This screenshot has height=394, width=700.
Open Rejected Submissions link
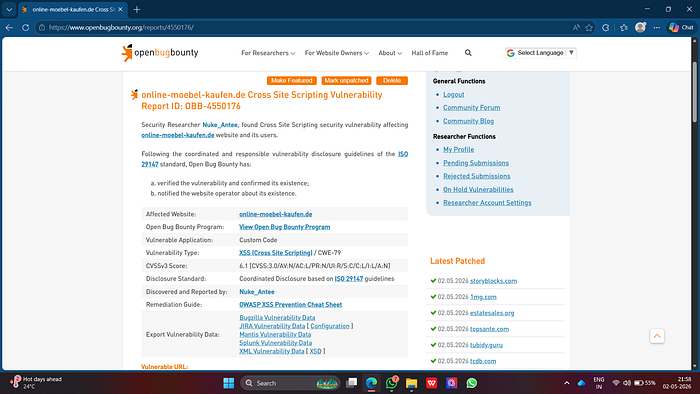point(476,176)
